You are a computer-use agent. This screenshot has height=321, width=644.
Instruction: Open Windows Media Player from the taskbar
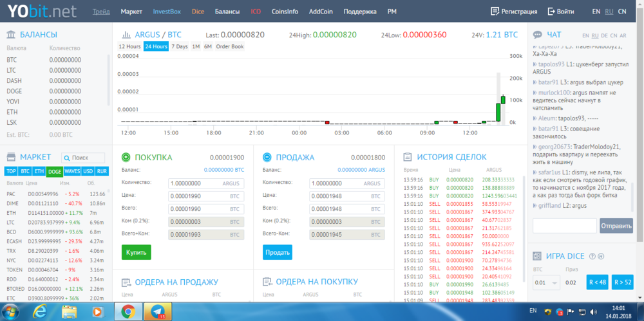click(97, 311)
